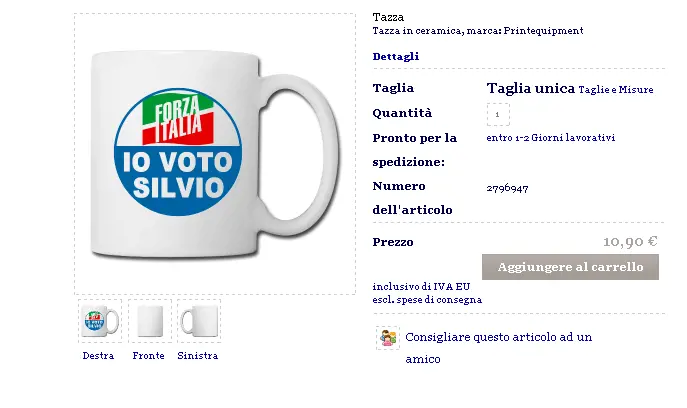
Task: Click the entro 1-2 Giorni lavorativi link
Action: pos(551,138)
